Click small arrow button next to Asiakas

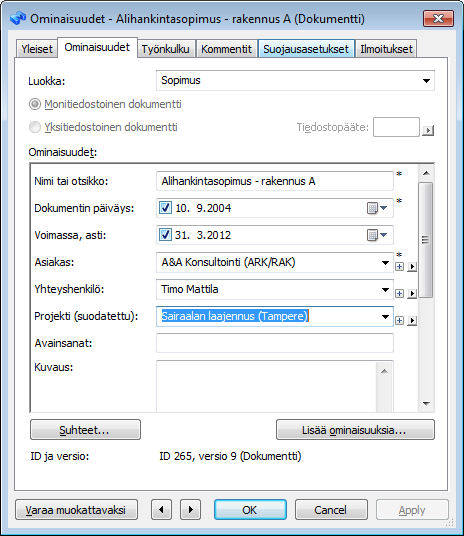(412, 266)
